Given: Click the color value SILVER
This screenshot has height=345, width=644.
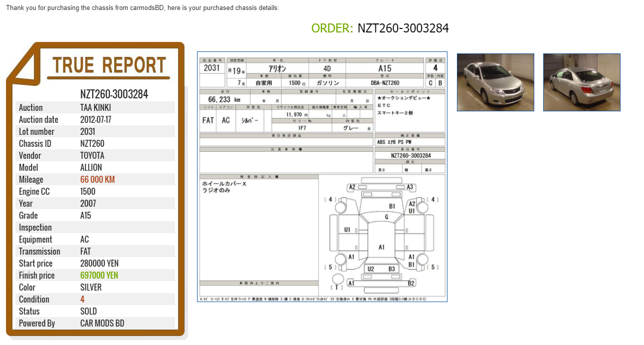Looking at the screenshot, I should pos(91,288).
